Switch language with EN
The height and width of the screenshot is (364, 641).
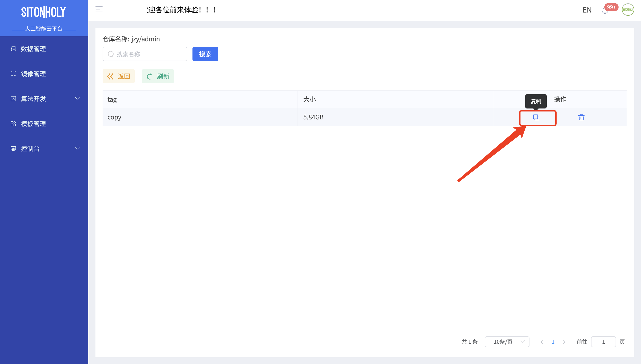click(x=587, y=10)
